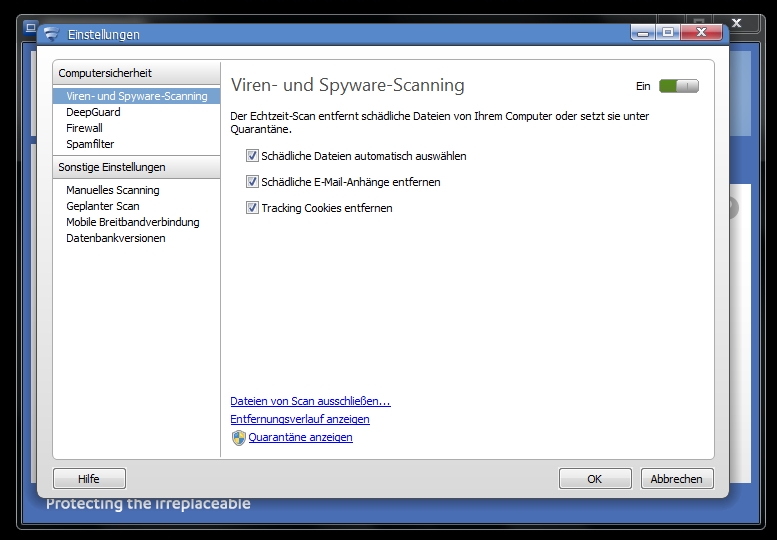Image resolution: width=777 pixels, height=540 pixels.
Task: Click the background window's title bar icon
Action: click(x=30, y=27)
